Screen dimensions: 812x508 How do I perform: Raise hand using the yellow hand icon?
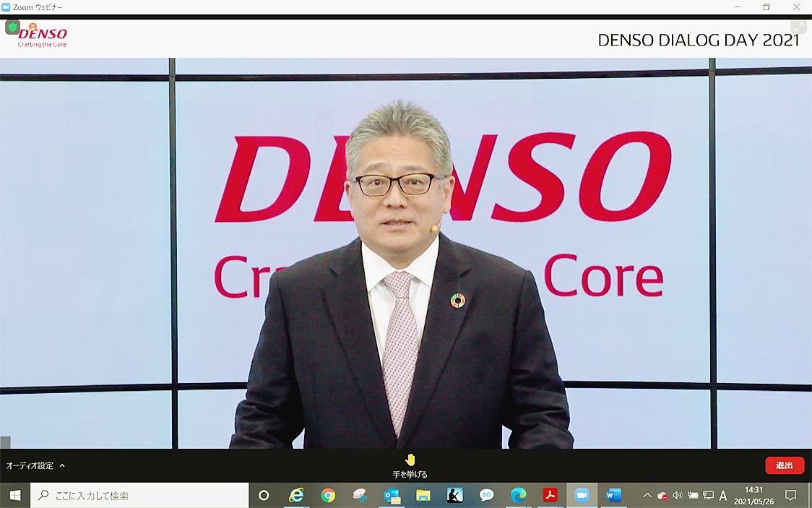click(x=410, y=460)
